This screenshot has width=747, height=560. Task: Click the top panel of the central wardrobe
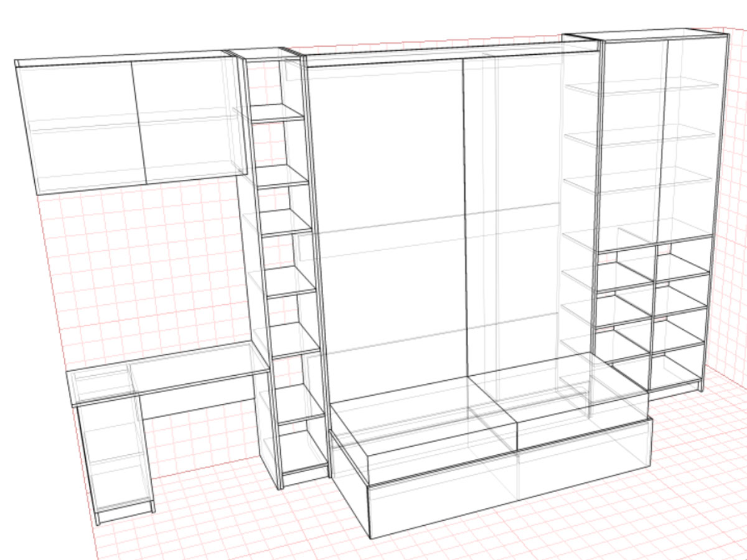tap(448, 55)
